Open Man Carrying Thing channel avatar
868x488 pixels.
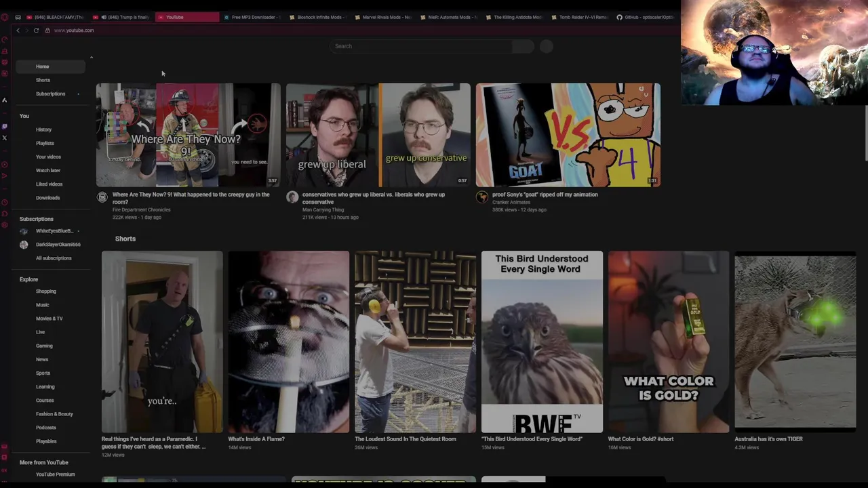point(292,197)
